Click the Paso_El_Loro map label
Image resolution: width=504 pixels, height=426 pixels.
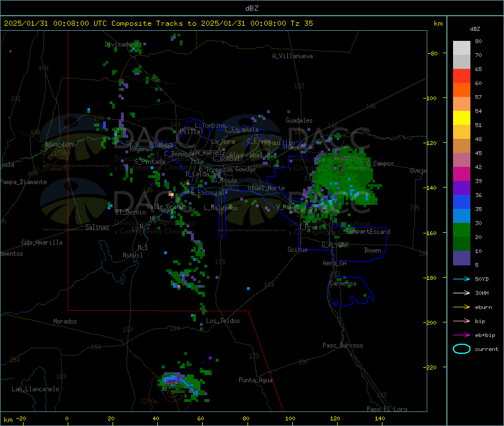click(x=388, y=409)
